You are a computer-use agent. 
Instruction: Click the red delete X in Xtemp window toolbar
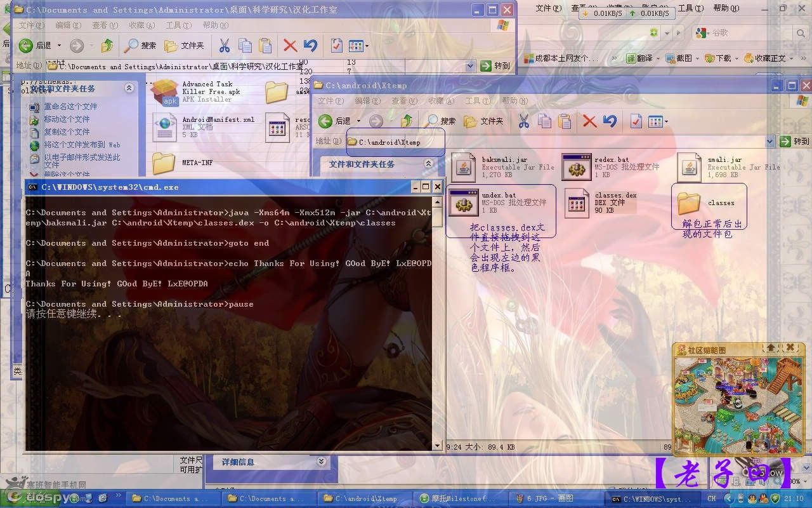pyautogui.click(x=589, y=121)
